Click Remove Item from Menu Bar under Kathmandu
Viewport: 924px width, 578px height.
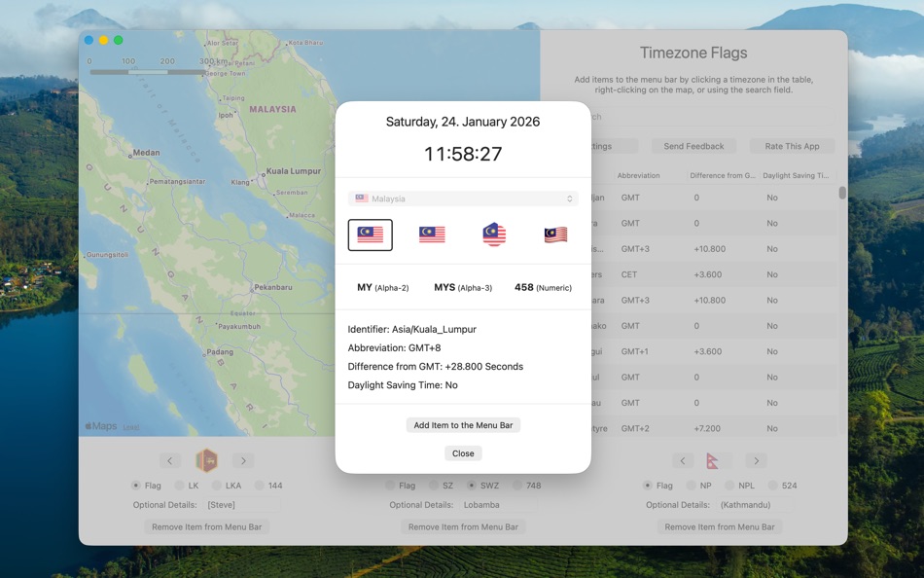pyautogui.click(x=720, y=525)
